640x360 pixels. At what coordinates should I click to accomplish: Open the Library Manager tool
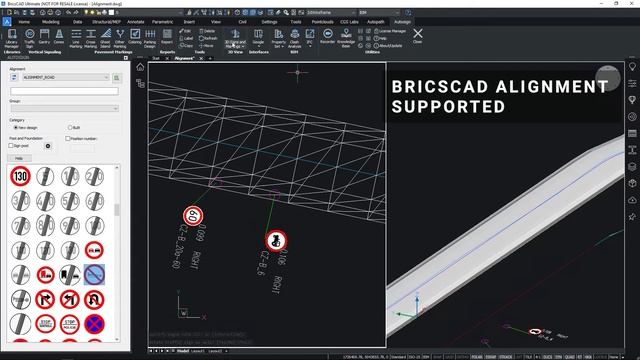12,38
